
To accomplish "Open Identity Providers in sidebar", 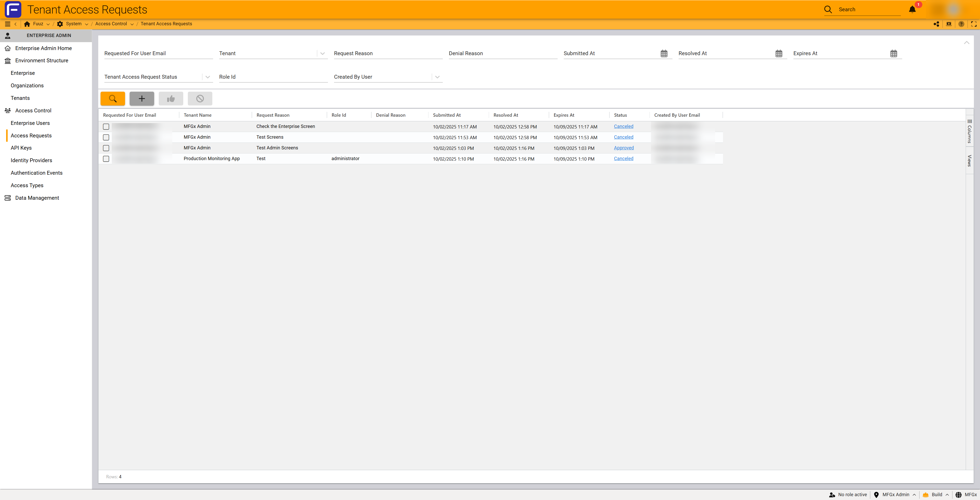I will [31, 160].
